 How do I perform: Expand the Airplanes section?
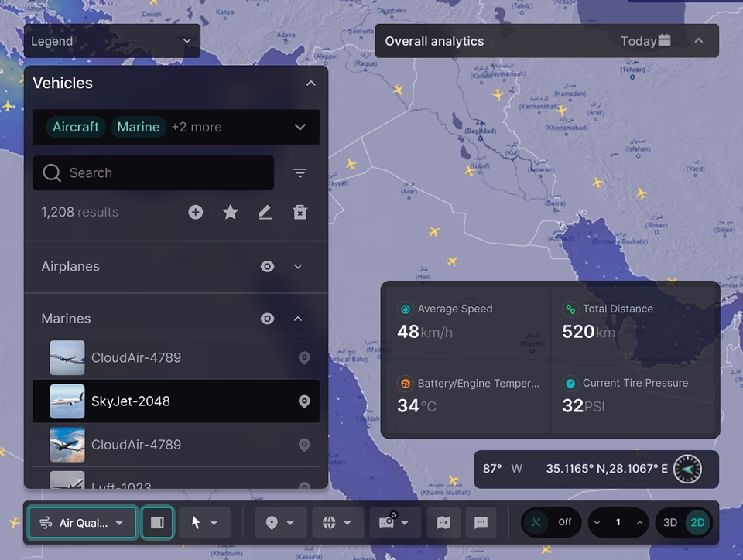coord(298,266)
